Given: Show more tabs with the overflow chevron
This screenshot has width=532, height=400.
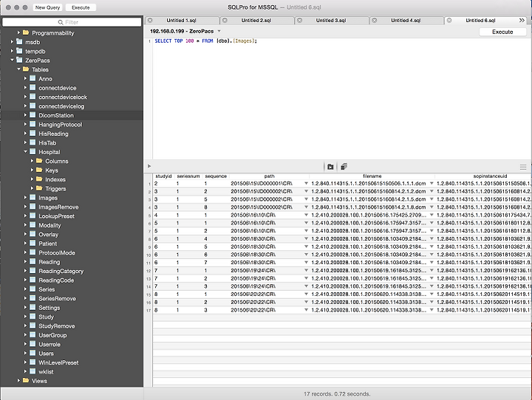Looking at the screenshot, I should [x=522, y=21].
